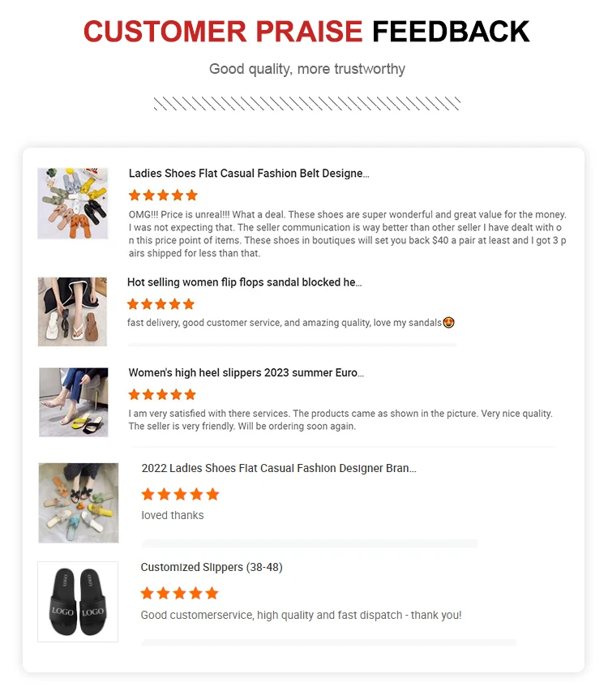The height and width of the screenshot is (700, 608).
Task: Click the 'loved thanks' review text
Action: pos(173,515)
